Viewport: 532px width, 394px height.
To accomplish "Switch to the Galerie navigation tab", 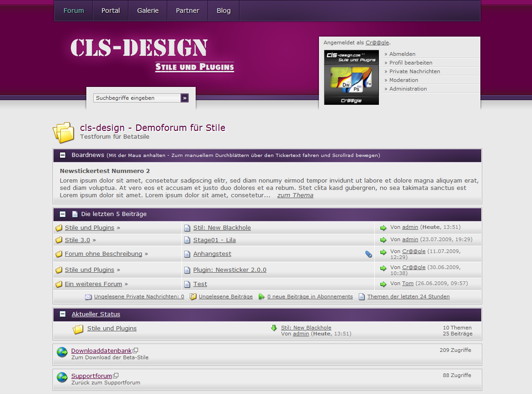I will 148,11.
